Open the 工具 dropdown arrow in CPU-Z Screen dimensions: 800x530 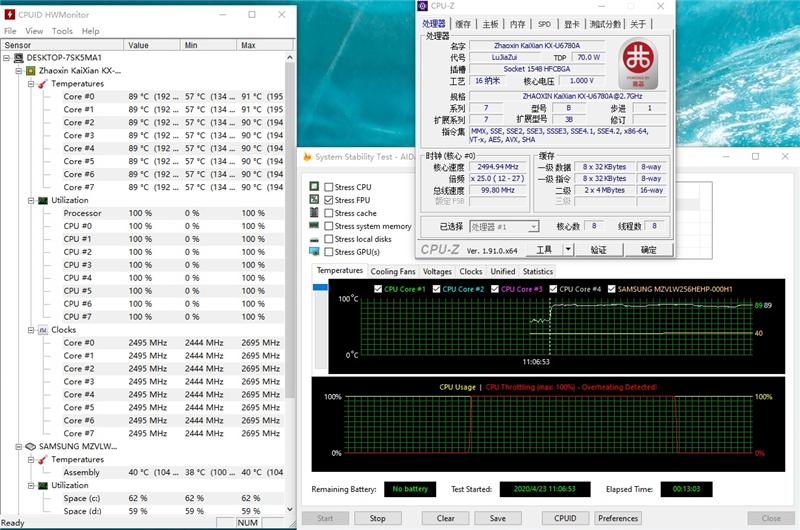pos(568,250)
